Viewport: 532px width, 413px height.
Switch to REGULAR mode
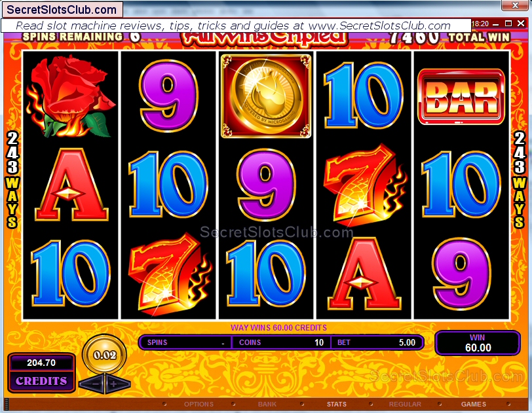(405, 404)
